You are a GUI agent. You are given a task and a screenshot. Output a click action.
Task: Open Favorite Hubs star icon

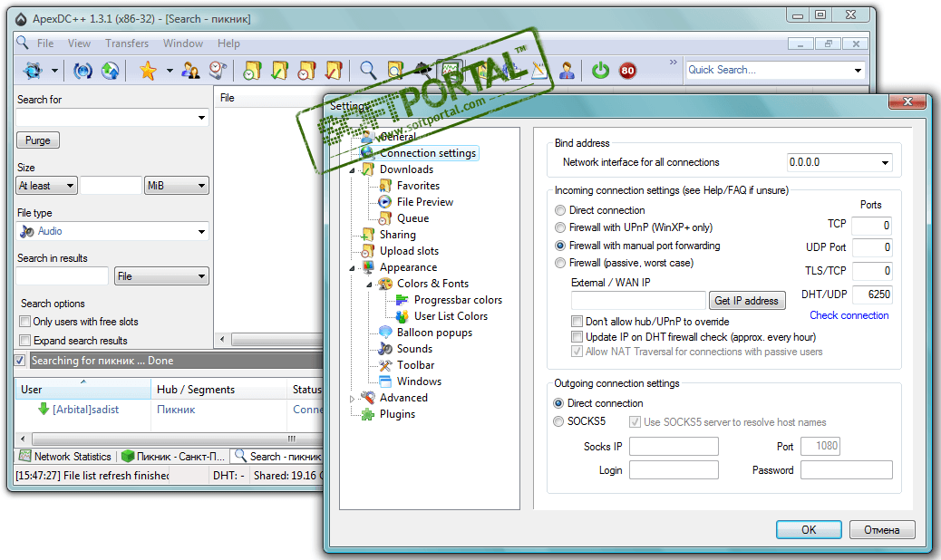[x=148, y=71]
